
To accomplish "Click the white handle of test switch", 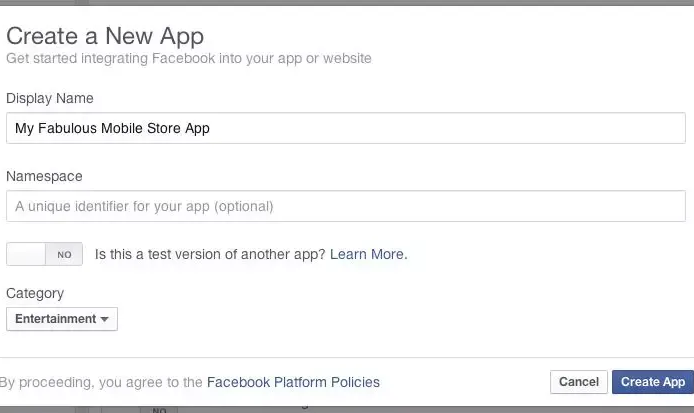I will [x=27, y=255].
